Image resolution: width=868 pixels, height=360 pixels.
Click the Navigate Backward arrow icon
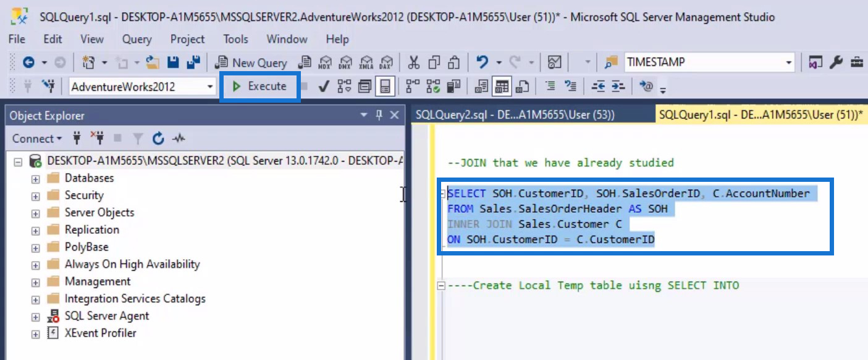coord(28,62)
